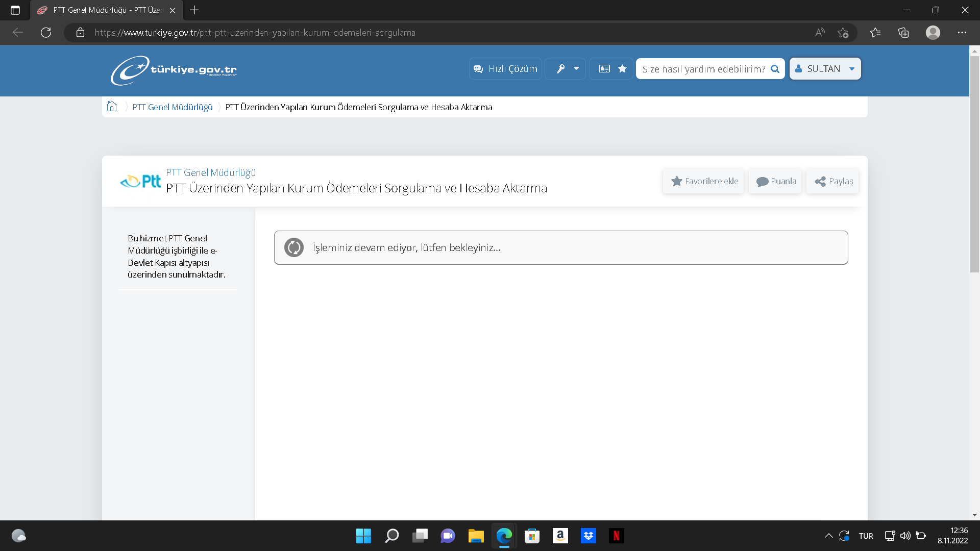
Task: Open the Edge Collections icon
Action: (x=903, y=33)
